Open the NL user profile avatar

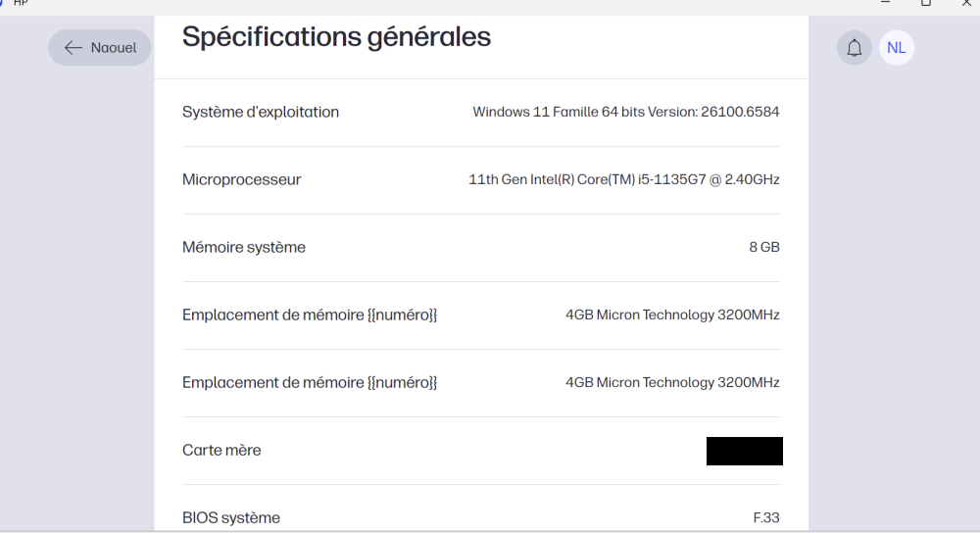(896, 48)
